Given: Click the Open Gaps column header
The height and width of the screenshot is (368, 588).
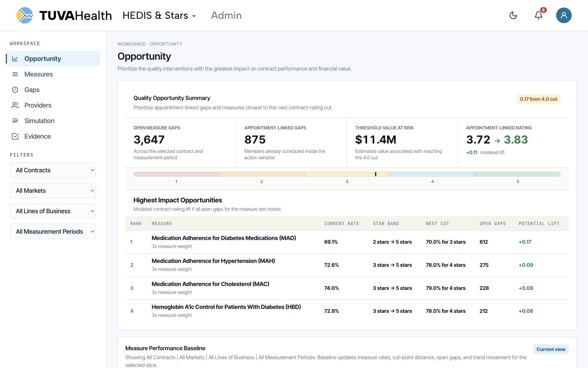Looking at the screenshot, I should click(492, 224).
